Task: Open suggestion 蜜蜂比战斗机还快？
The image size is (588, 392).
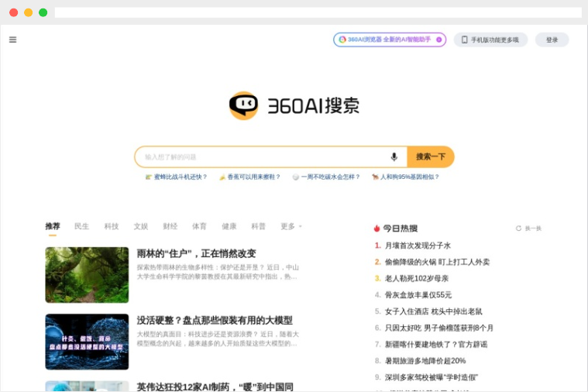Action: (x=181, y=177)
